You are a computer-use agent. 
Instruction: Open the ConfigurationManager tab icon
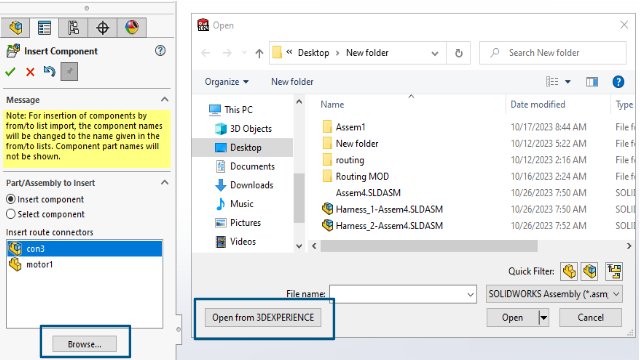pyautogui.click(x=73, y=28)
